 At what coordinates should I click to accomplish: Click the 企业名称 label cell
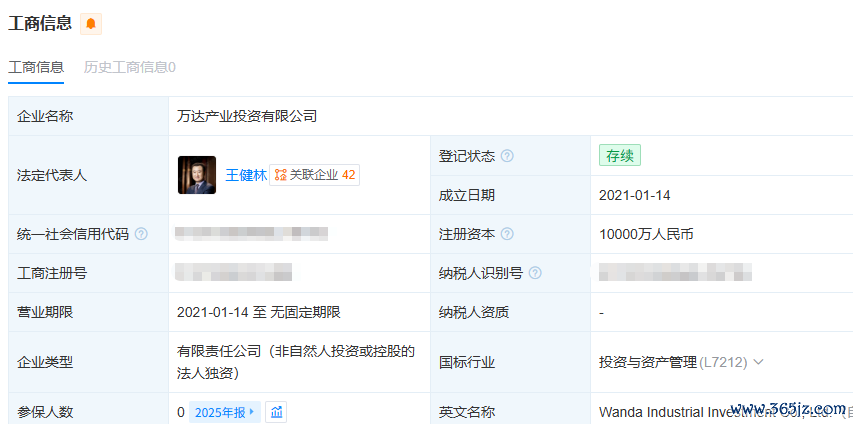[89, 116]
